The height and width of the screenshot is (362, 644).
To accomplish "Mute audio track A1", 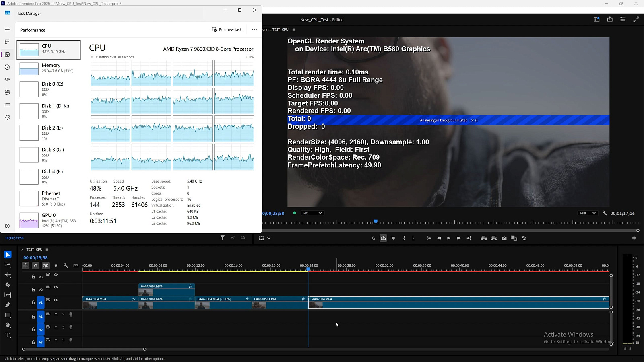I will pyautogui.click(x=56, y=314).
